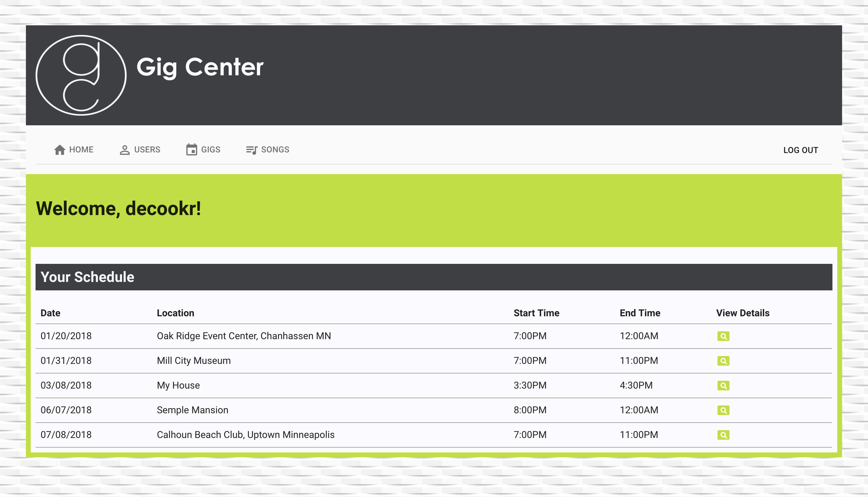Click the Users person icon
868x497 pixels.
click(x=125, y=150)
